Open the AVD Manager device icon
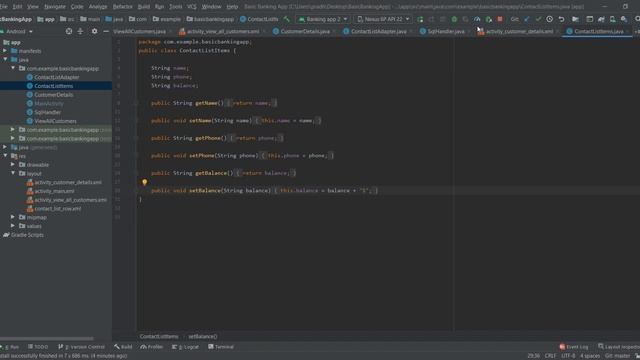The image size is (640, 360). pyautogui.click(x=613, y=19)
